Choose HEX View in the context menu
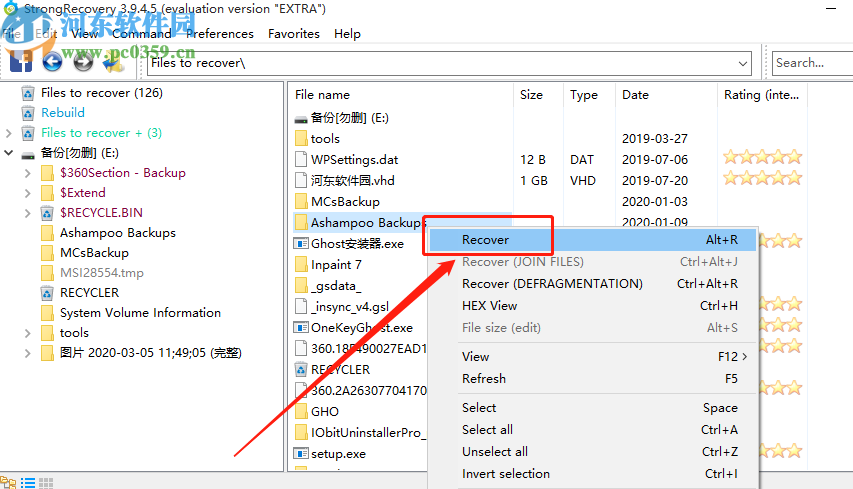Screen dimensions: 853x489 [x=593, y=306]
